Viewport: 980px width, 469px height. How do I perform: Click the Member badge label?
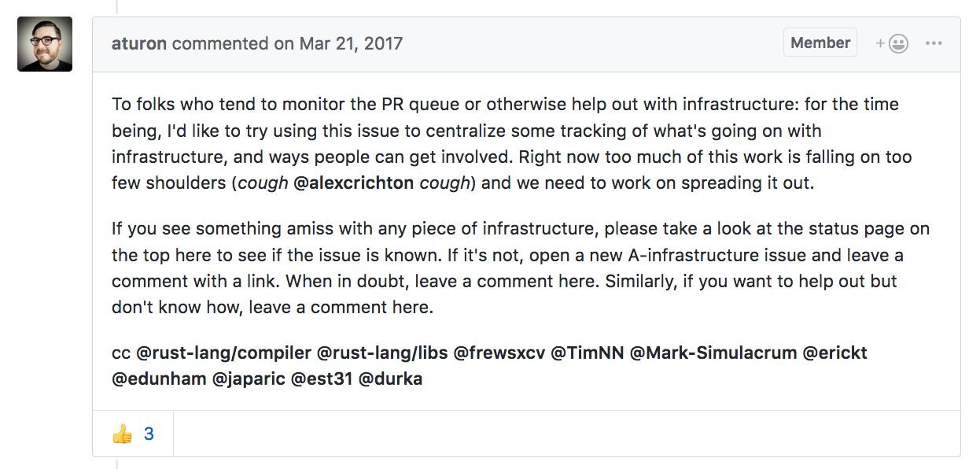pos(820,43)
